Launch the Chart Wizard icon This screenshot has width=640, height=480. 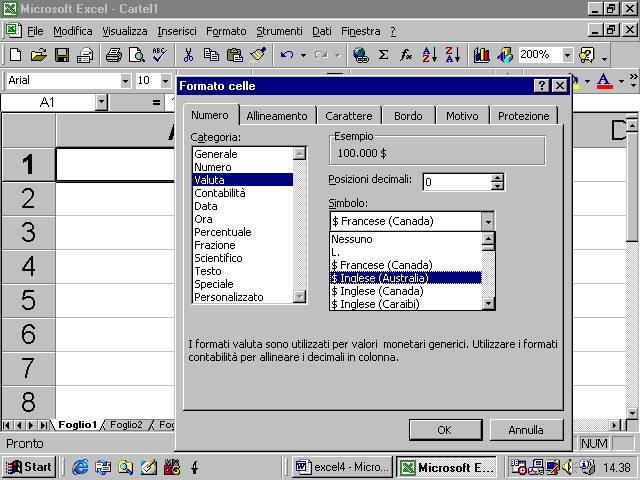click(x=482, y=55)
